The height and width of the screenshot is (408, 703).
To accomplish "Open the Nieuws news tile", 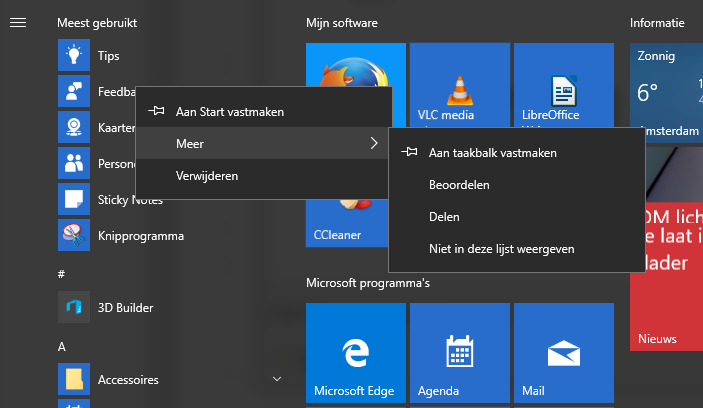I will [666, 300].
